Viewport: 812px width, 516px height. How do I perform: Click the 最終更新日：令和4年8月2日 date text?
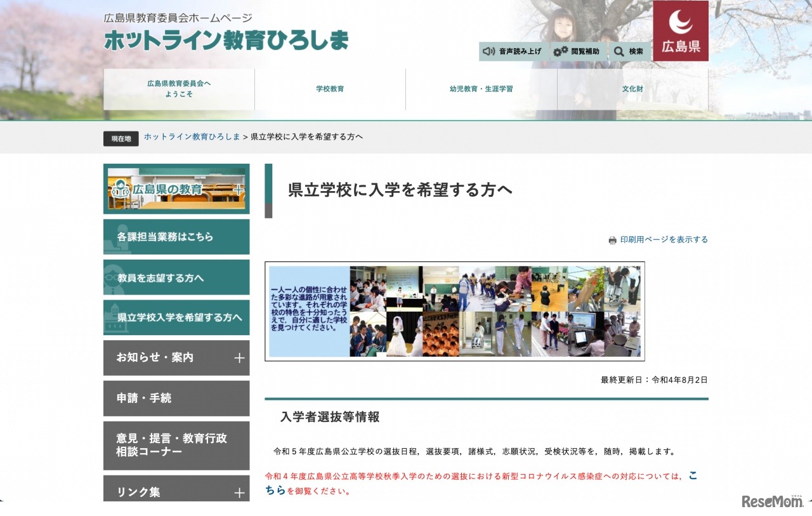click(654, 380)
